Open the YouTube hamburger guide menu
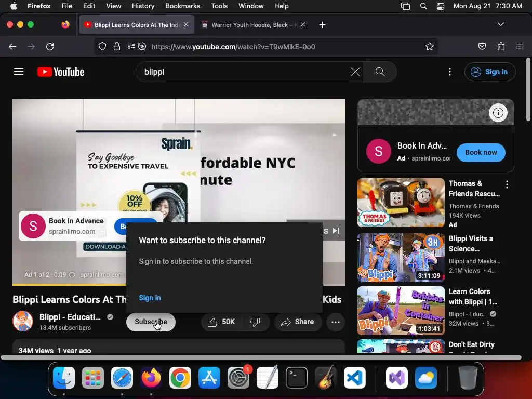 click(x=19, y=72)
